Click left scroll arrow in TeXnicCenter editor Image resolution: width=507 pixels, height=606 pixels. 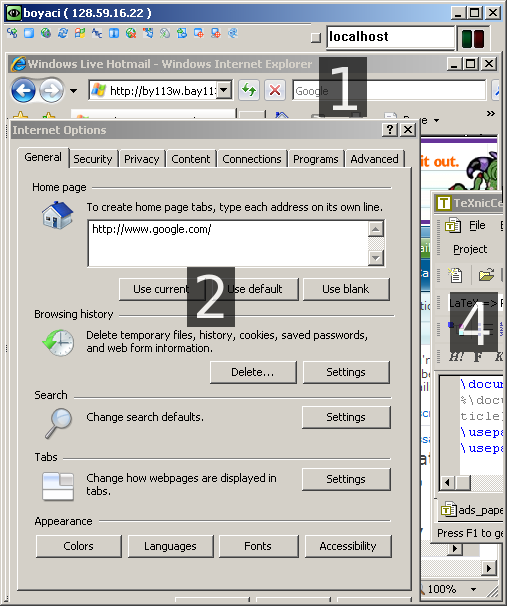(x=447, y=483)
